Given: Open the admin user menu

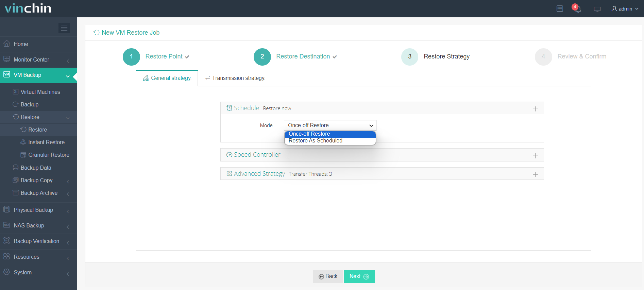Looking at the screenshot, I should (625, 9).
